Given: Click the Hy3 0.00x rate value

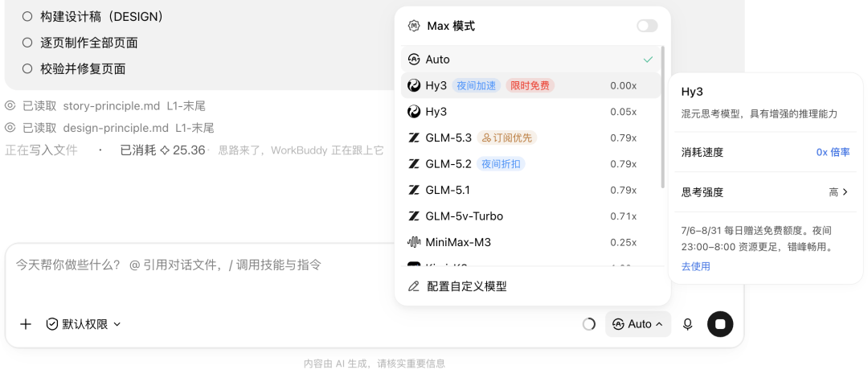Looking at the screenshot, I should [624, 86].
